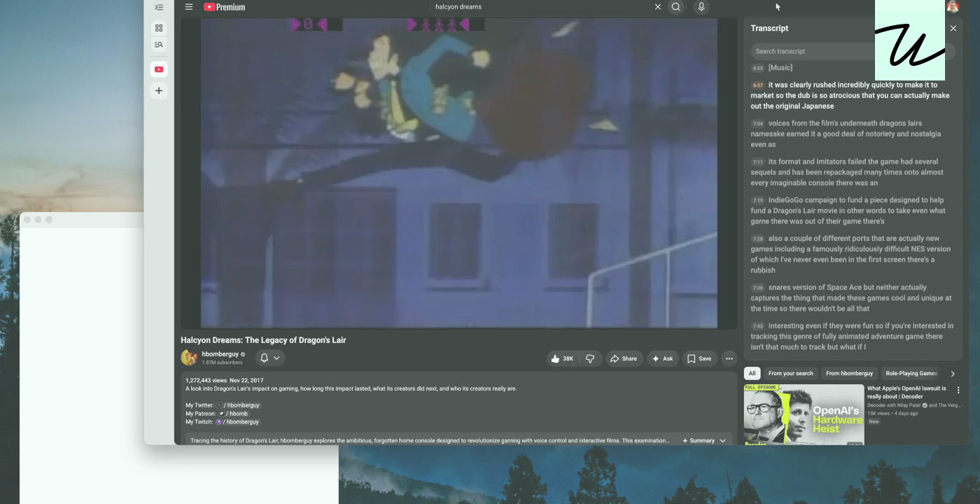The height and width of the screenshot is (504, 980).
Task: Click the transcript line starting 'also a couple'
Action: [x=852, y=254]
